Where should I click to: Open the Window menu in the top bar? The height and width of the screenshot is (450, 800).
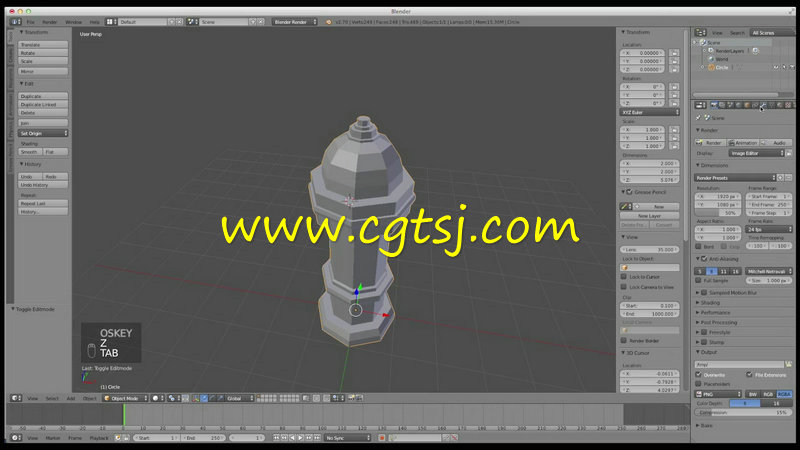[x=73, y=22]
